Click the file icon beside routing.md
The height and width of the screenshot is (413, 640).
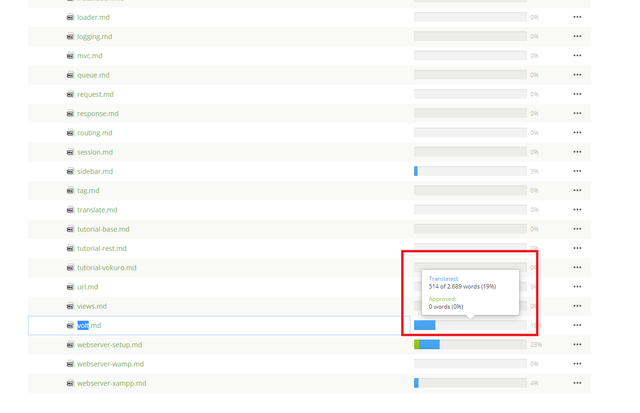70,133
